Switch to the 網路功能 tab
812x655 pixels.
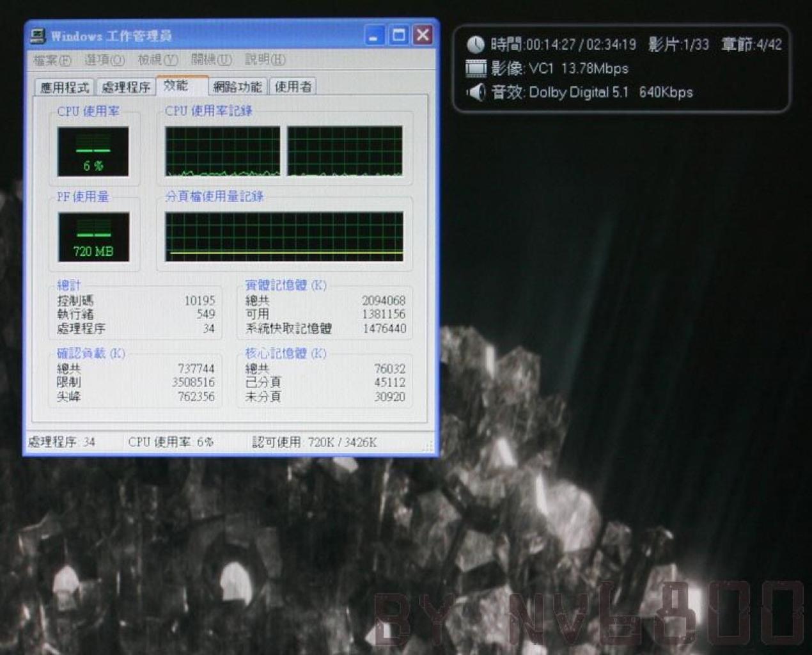tap(238, 87)
